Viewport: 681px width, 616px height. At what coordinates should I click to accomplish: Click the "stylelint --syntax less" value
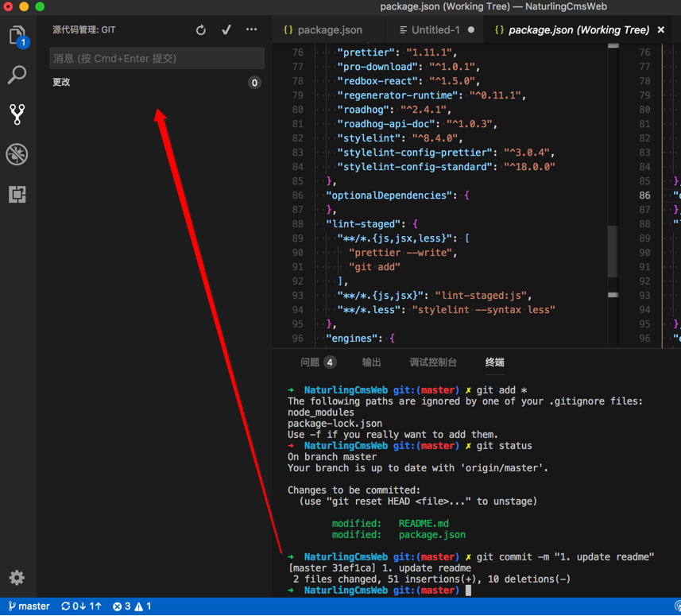pyautogui.click(x=483, y=310)
